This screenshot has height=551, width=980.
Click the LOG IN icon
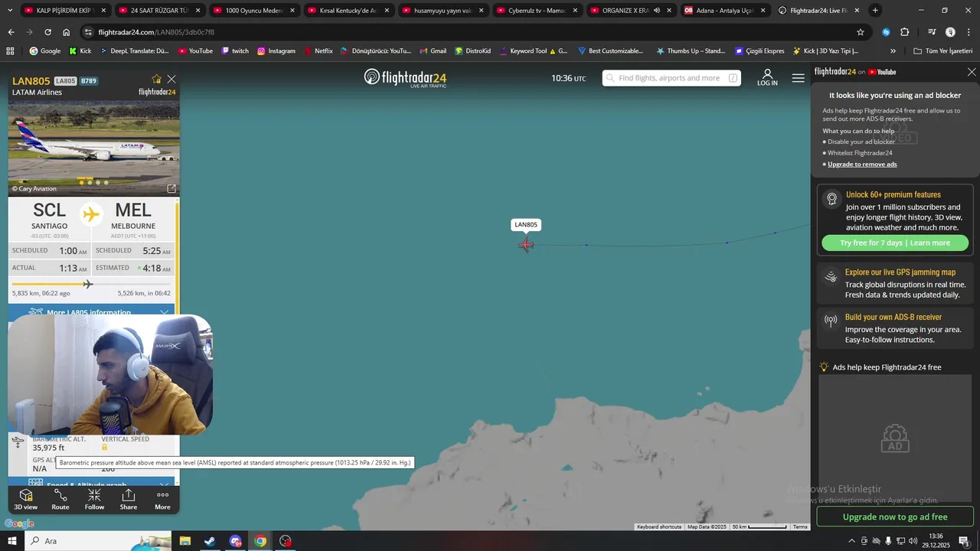tap(767, 77)
